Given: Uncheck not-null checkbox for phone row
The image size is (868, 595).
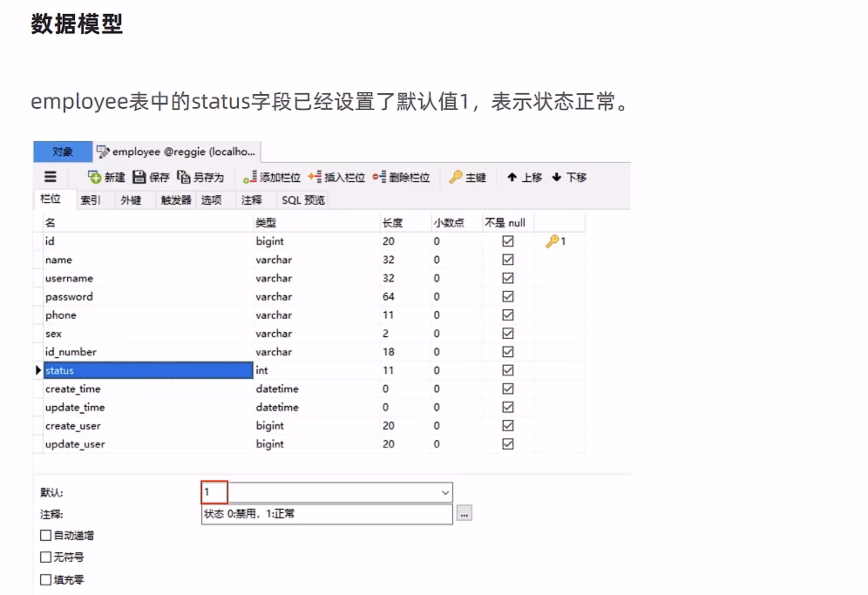Looking at the screenshot, I should [x=508, y=315].
